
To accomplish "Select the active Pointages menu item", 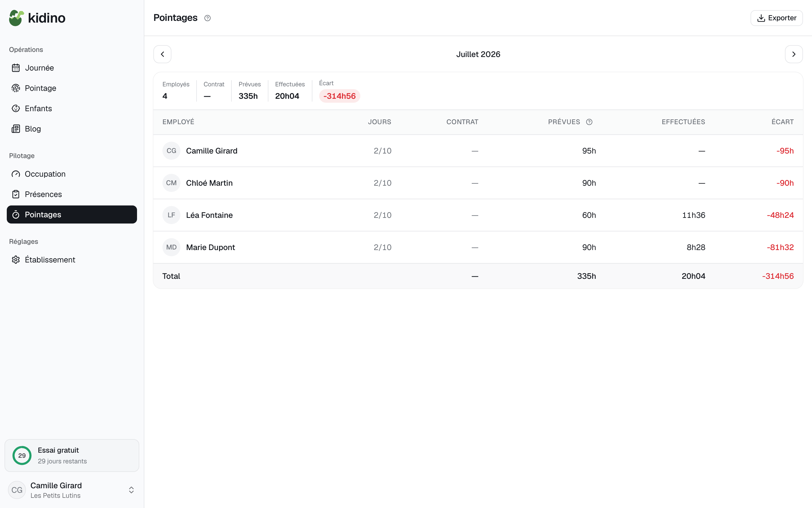I will click(x=72, y=215).
